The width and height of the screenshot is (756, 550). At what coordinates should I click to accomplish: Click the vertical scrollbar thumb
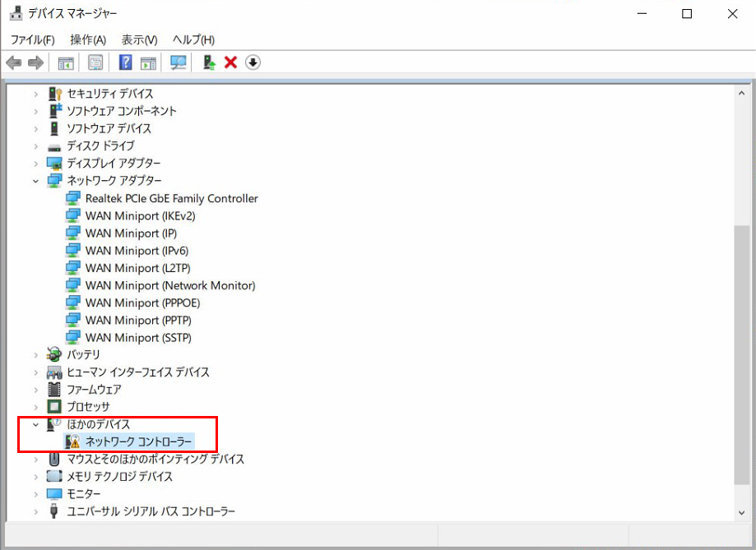(x=741, y=354)
